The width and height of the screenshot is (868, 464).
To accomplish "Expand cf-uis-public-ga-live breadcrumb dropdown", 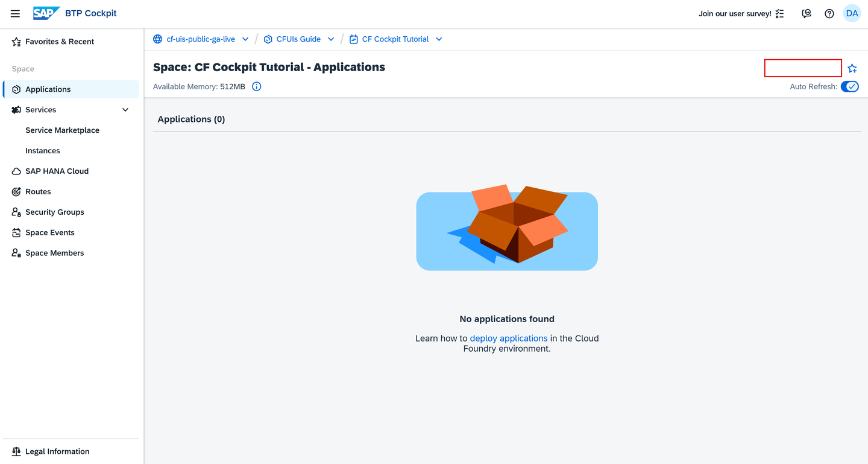I will (245, 39).
